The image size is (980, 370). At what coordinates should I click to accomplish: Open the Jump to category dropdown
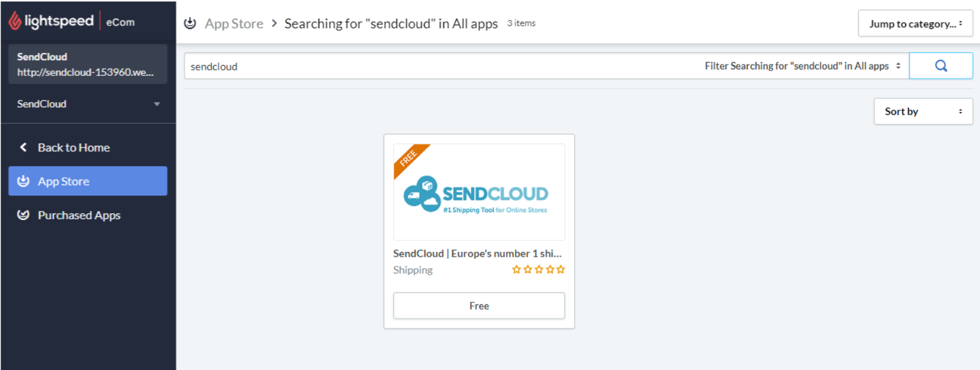tap(915, 24)
